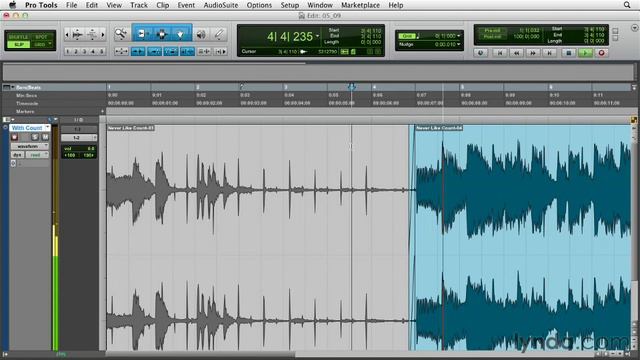Recall zoom preset 2

pos(76,52)
